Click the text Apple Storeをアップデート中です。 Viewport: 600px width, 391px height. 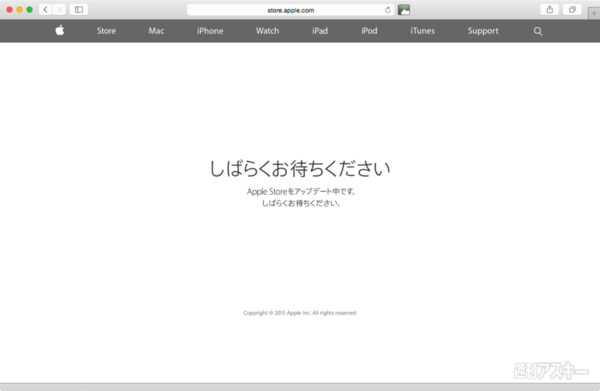[x=301, y=191]
